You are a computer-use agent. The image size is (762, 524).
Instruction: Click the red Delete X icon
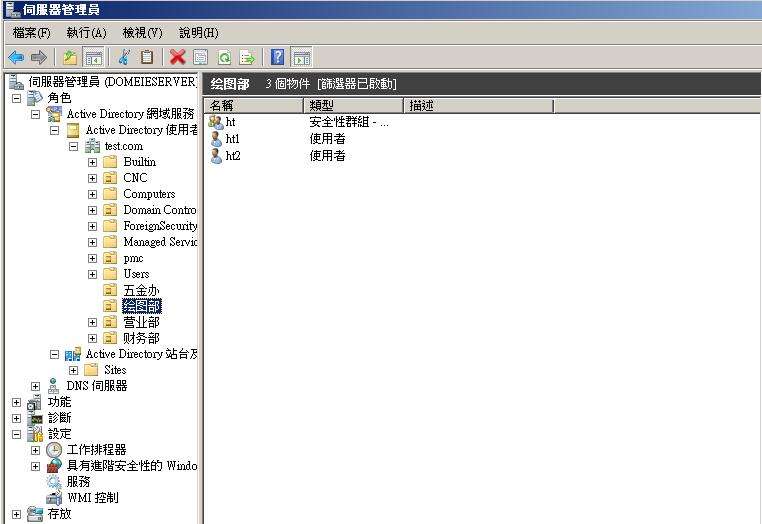[x=177, y=57]
